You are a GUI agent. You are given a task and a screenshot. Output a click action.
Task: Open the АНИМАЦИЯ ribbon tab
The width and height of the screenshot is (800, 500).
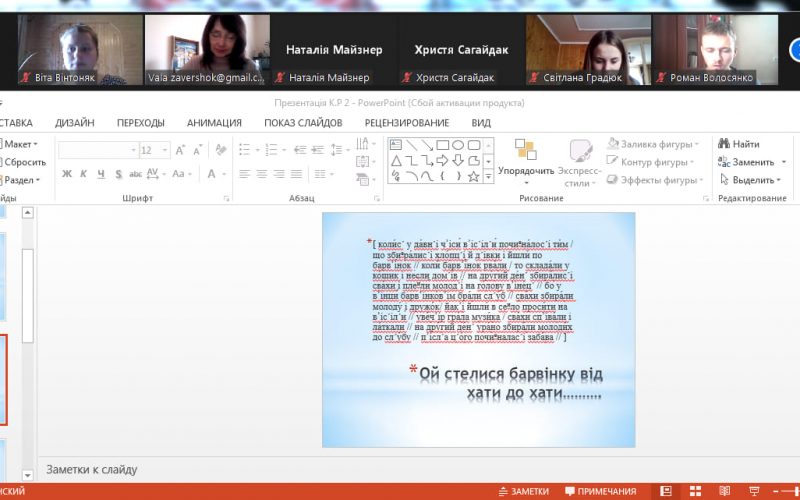tap(214, 123)
